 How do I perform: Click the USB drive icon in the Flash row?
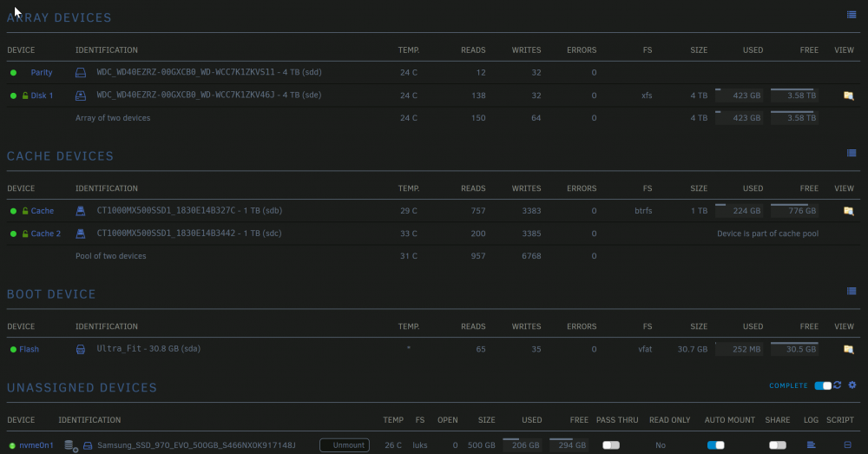(x=80, y=349)
